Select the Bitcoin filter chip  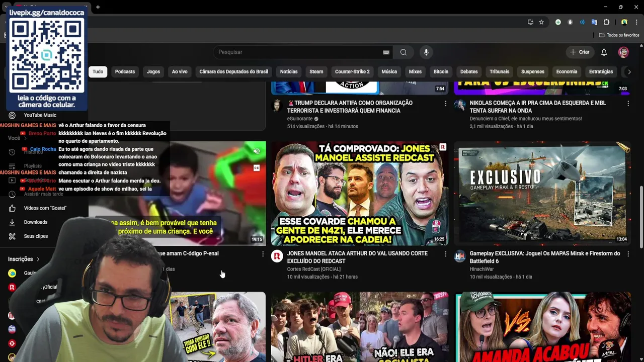click(441, 72)
